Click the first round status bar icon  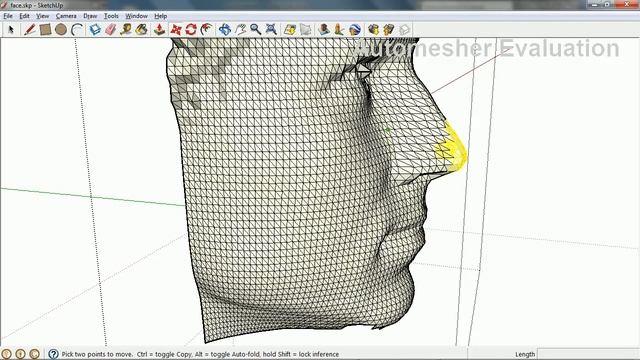tap(6, 354)
